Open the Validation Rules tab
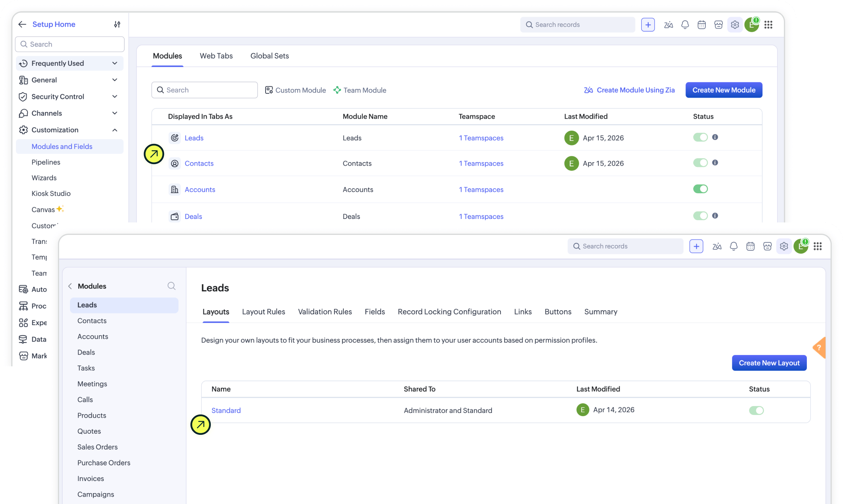 (x=325, y=312)
